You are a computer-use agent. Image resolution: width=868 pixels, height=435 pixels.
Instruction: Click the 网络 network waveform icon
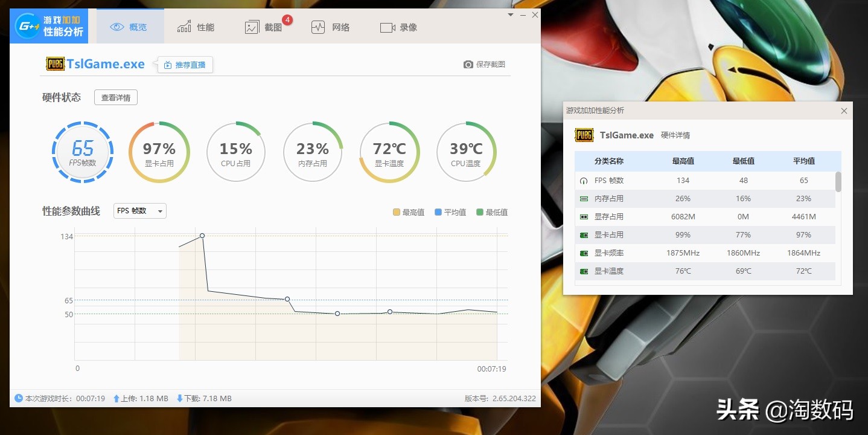click(x=317, y=26)
